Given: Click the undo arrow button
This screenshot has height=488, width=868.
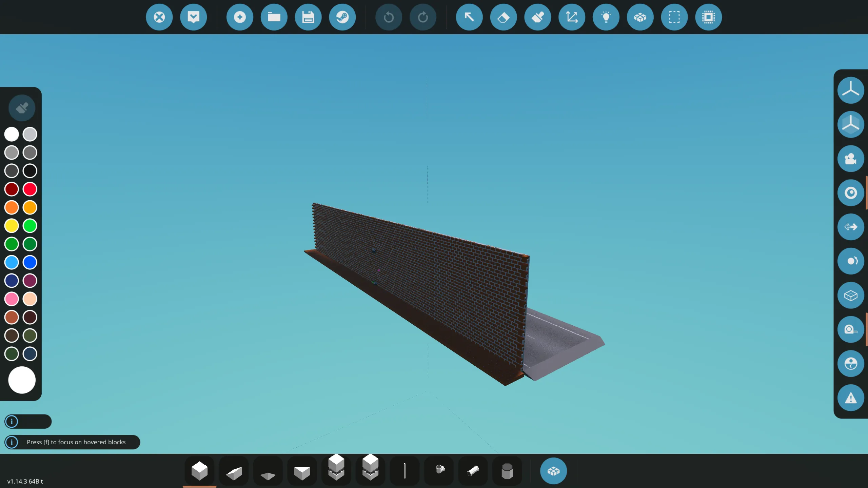Looking at the screenshot, I should [389, 17].
